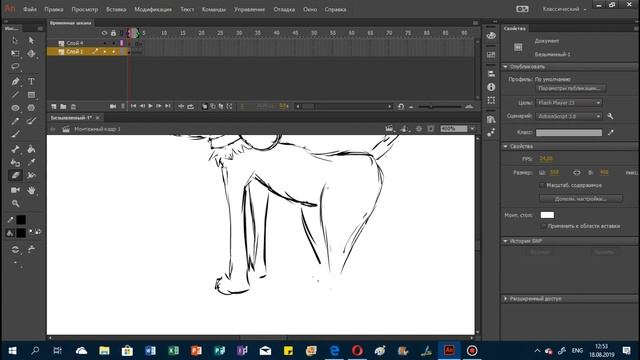This screenshot has width=640, height=360.
Task: Toggle visibility dot for layer Слой 4
Action: pyautogui.click(x=104, y=43)
